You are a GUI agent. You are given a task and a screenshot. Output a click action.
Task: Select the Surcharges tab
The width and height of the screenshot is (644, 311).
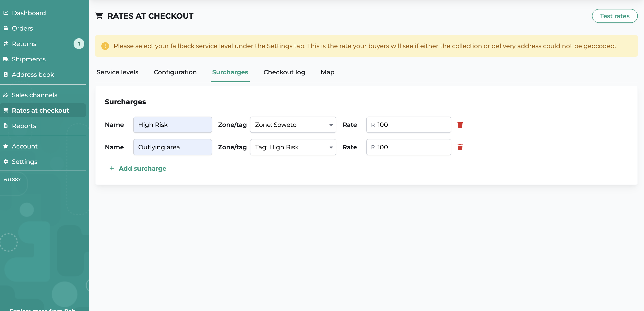point(230,72)
